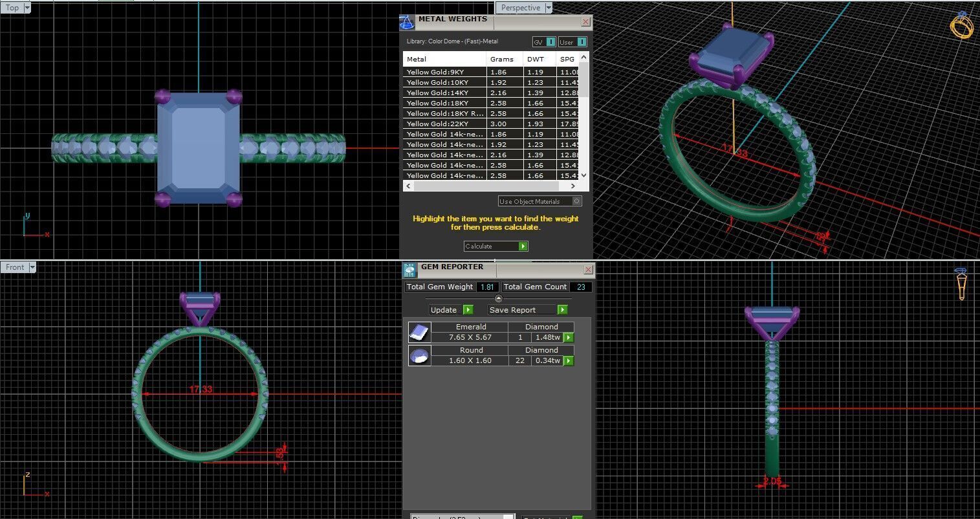This screenshot has width=980, height=519.
Task: Click the Gem Reporter panel icon
Action: (x=409, y=270)
